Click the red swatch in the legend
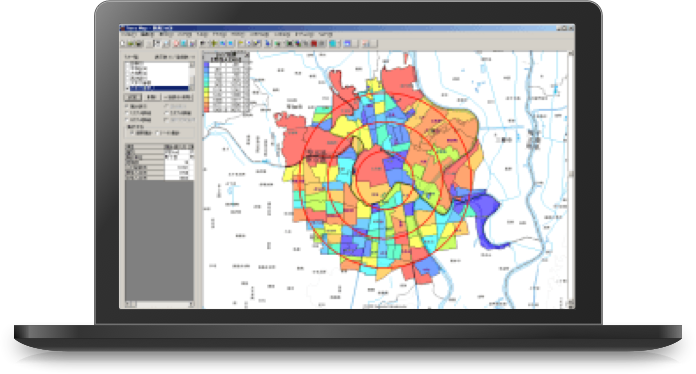 tap(206, 109)
